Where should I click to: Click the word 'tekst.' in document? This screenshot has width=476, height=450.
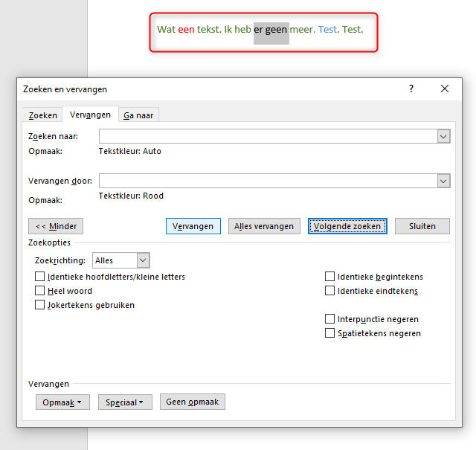pos(209,30)
